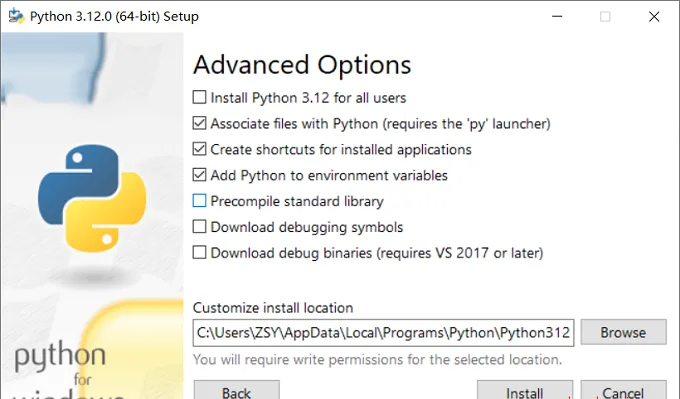Start installation with the Install button
680x399 pixels.
pos(525,390)
